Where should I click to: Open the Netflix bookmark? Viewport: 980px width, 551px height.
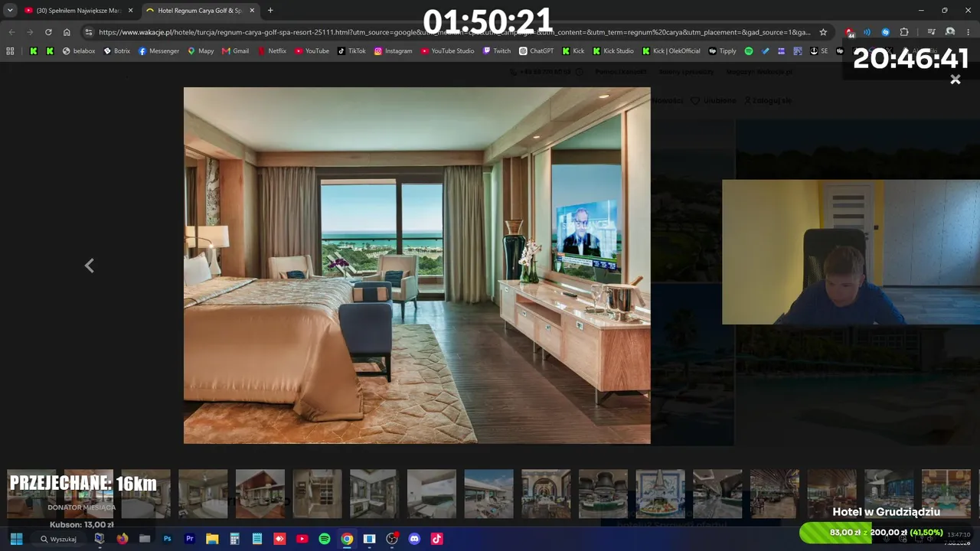pyautogui.click(x=272, y=51)
